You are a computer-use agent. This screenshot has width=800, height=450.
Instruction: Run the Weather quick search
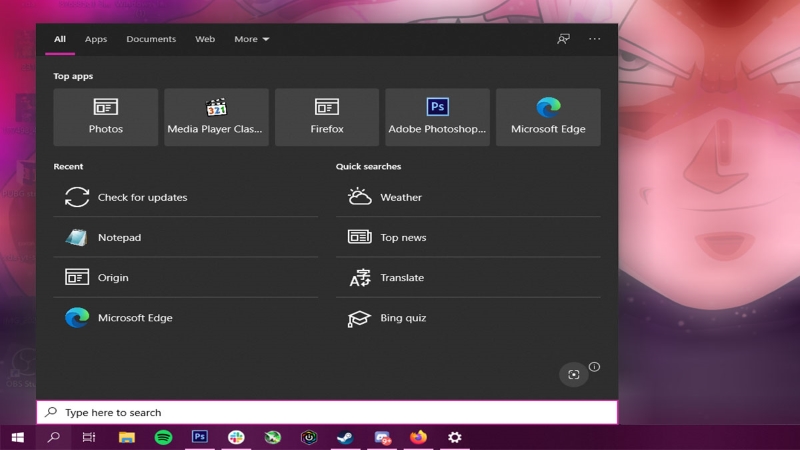click(468, 197)
